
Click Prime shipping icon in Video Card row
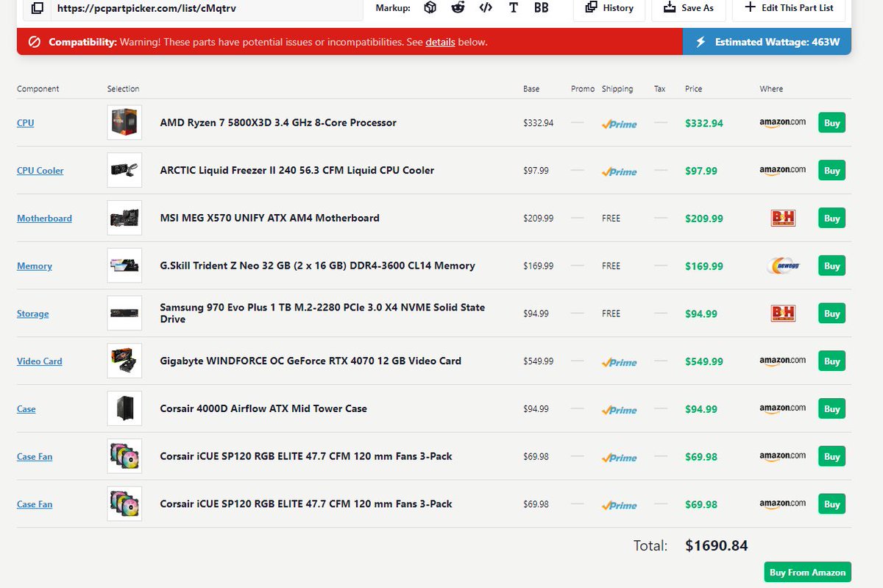tap(619, 362)
